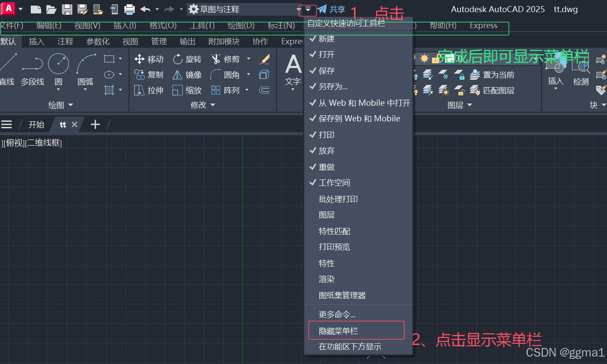The width and height of the screenshot is (607, 364).
Task: Click the 置为当前 layer button
Action: 492,75
